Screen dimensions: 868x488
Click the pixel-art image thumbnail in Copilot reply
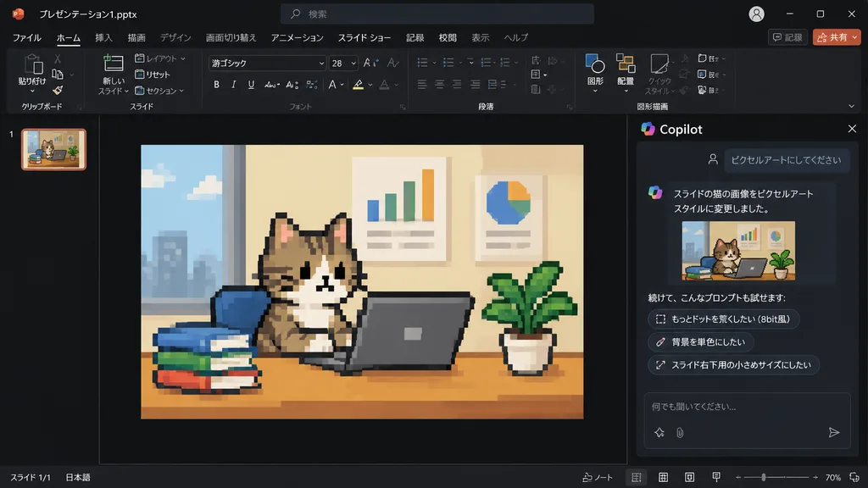tap(738, 251)
